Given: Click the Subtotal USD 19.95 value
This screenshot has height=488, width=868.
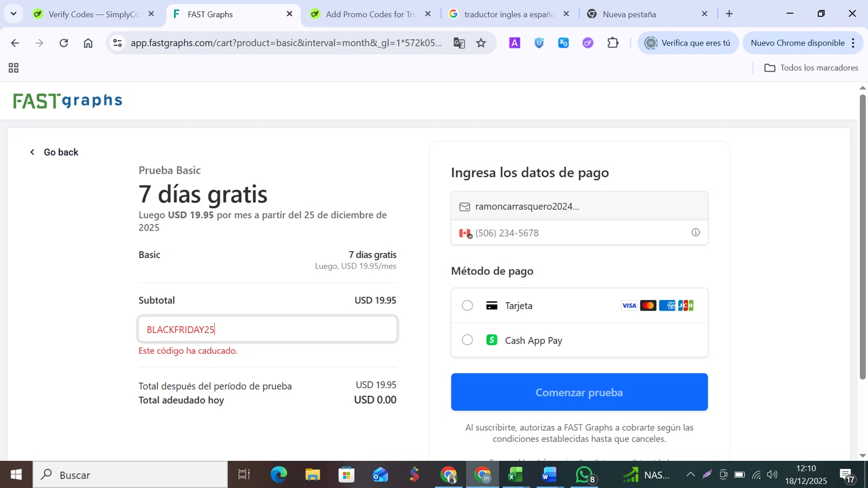Looking at the screenshot, I should pos(376,300).
